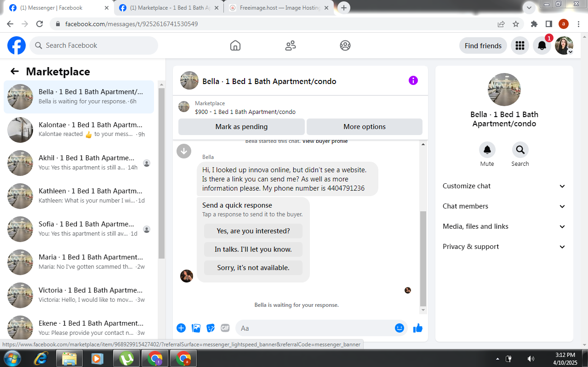The image size is (588, 367).
Task: Show hidden system tray icons
Action: 497,359
